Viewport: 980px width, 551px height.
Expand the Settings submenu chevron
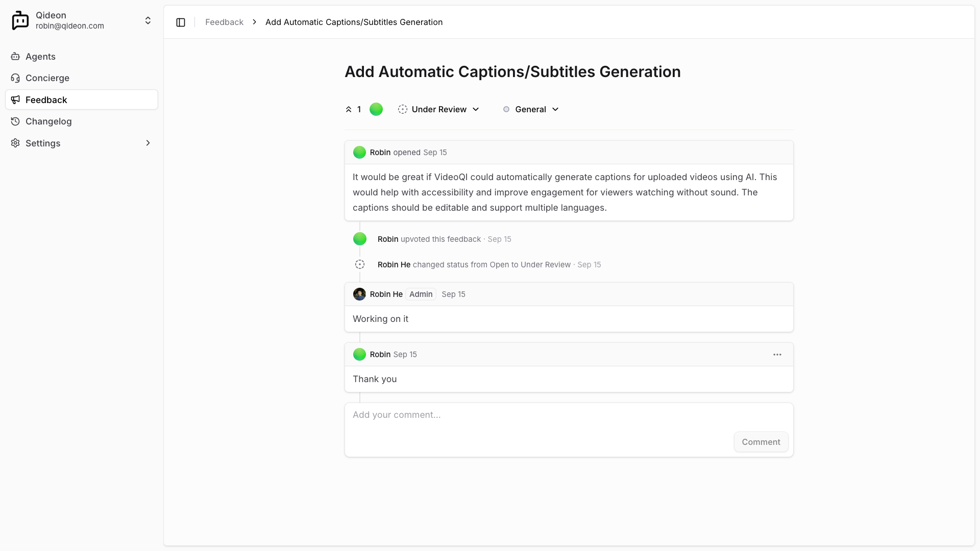tap(148, 143)
